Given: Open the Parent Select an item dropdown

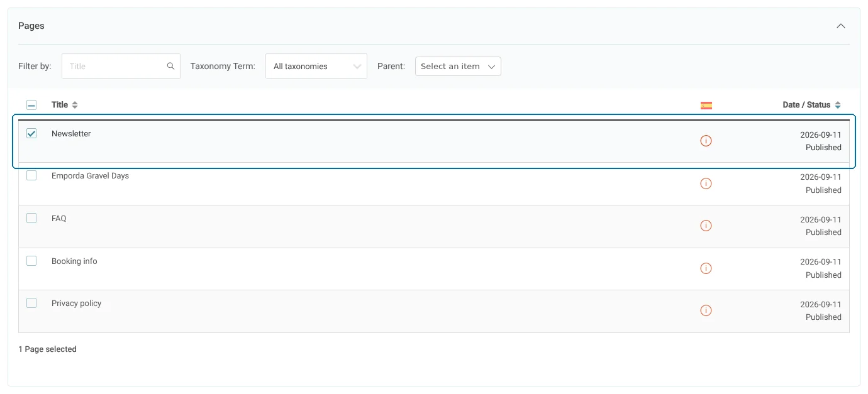Looking at the screenshot, I should [458, 66].
